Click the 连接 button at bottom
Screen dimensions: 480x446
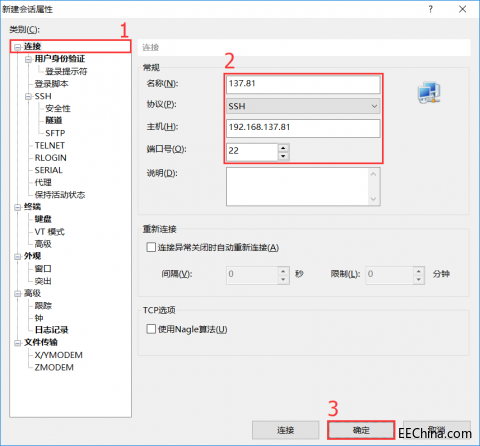(285, 430)
